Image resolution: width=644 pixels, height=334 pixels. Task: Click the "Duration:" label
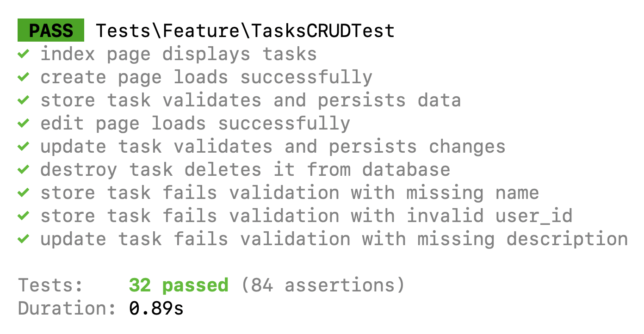click(x=68, y=308)
